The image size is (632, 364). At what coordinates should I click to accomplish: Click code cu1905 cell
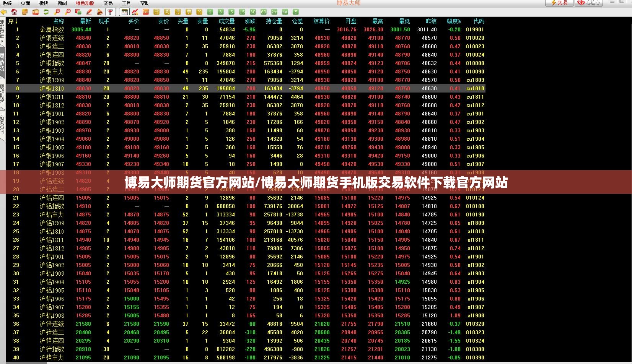pyautogui.click(x=475, y=147)
